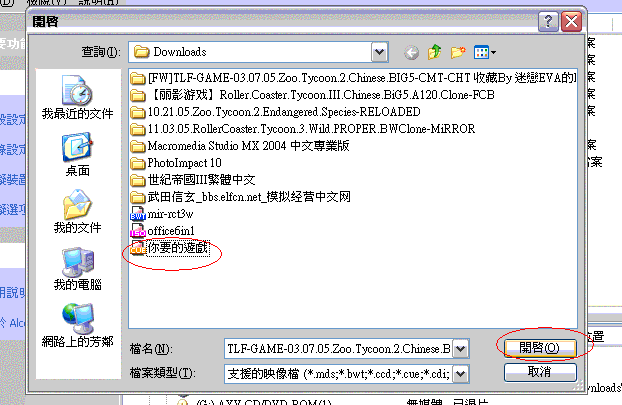Open 我的文件 folder shortcut
622x405 pixels.
(77, 211)
